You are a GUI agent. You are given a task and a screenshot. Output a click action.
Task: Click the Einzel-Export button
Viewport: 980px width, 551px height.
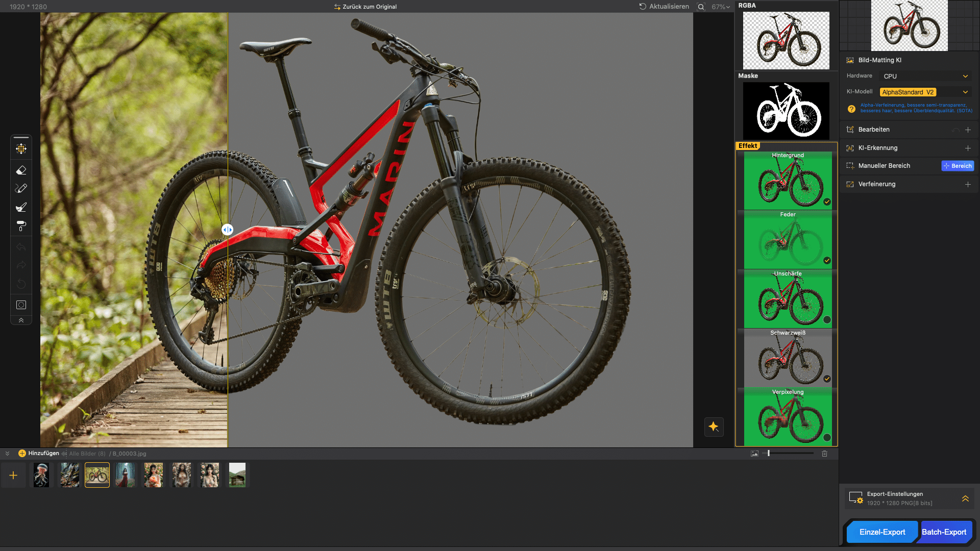coord(882,532)
